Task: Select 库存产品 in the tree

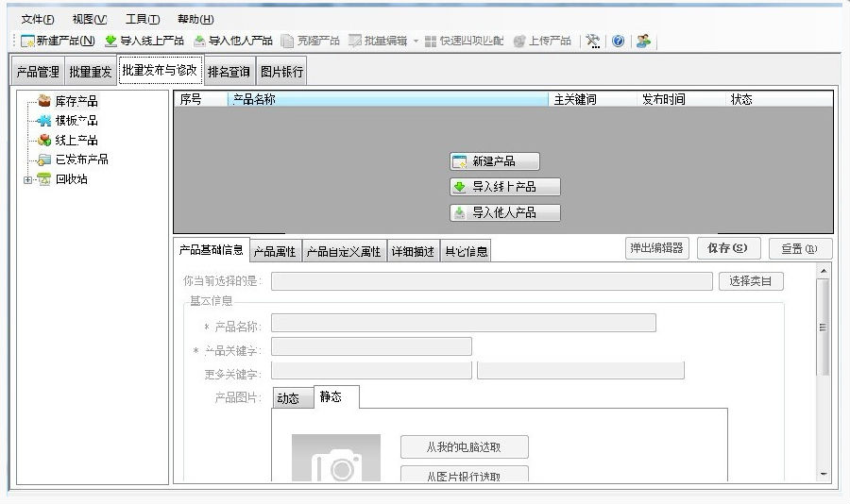Action: click(x=76, y=101)
